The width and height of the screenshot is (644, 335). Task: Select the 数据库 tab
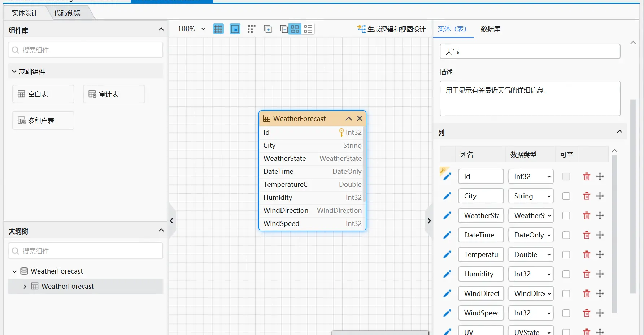[x=490, y=29]
